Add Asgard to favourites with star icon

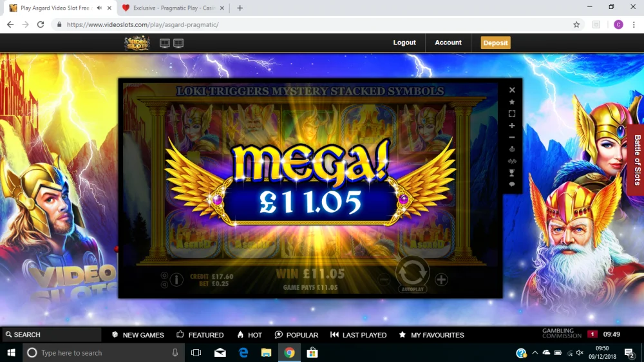512,102
